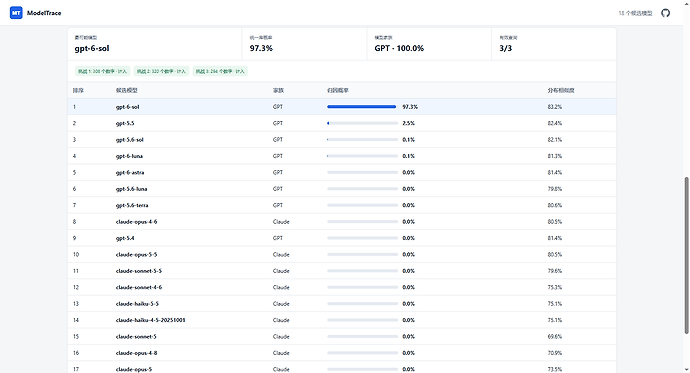This screenshot has width=690, height=373.
Task: Click the 97.3% probability in table row 1
Action: pos(410,107)
